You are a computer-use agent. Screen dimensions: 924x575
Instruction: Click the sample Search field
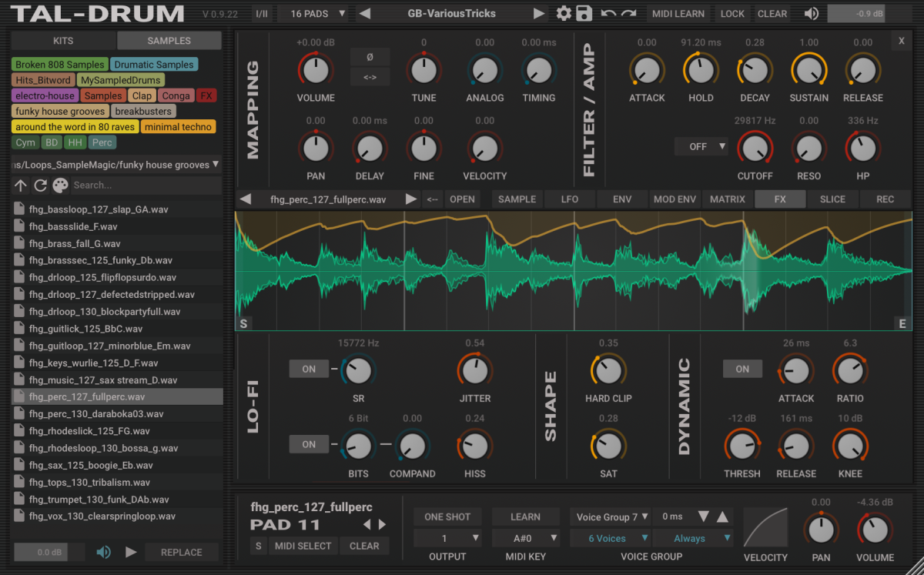[146, 185]
